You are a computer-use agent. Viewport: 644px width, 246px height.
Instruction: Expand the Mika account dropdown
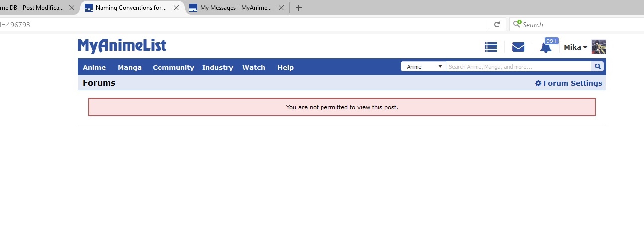(575, 47)
